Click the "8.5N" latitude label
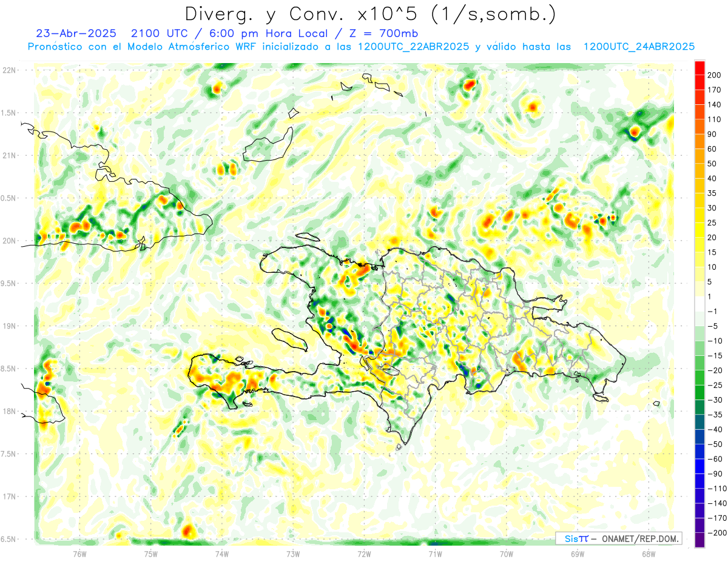 coord(9,369)
